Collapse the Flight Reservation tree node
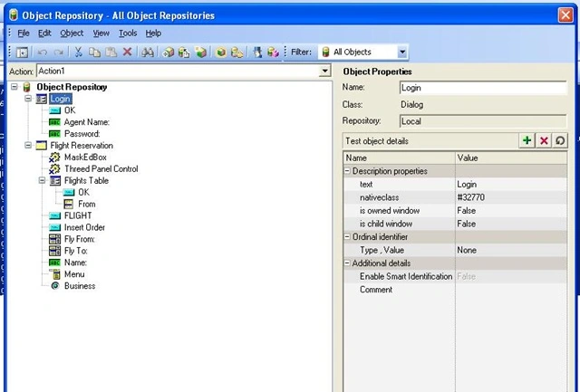Image resolution: width=580 pixels, height=392 pixels. 28,145
